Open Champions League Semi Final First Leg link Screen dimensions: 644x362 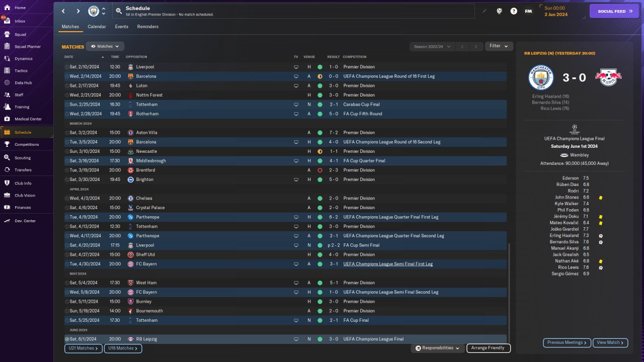pos(388,264)
